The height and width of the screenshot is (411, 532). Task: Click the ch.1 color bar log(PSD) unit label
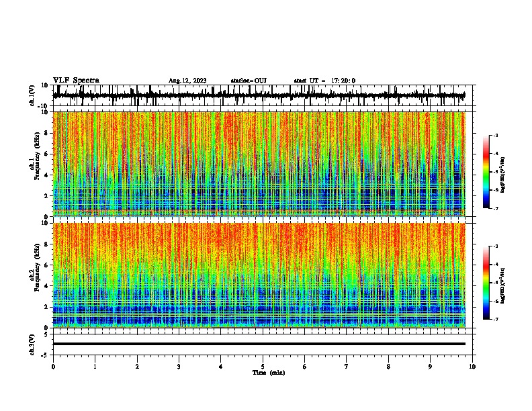502,175
